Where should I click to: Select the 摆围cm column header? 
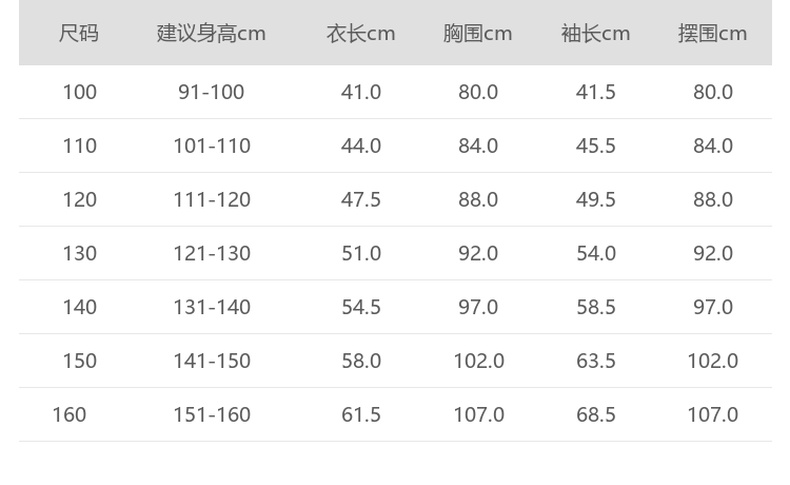coord(713,33)
